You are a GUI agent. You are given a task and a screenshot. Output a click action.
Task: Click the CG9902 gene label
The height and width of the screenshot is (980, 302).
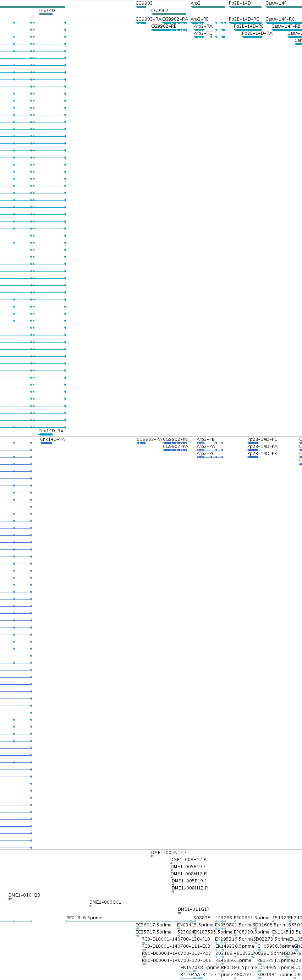pyautogui.click(x=159, y=11)
